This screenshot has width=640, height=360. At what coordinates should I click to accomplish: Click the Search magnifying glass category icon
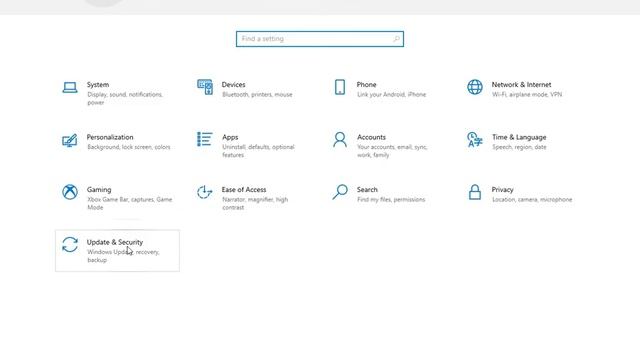340,192
